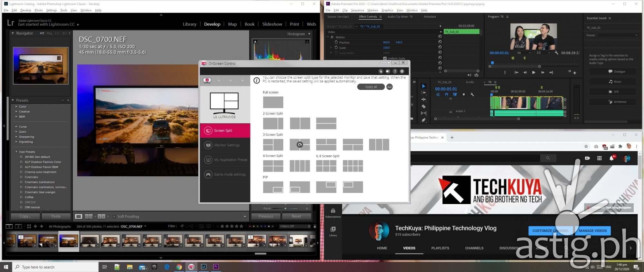Open the Windows Start menu
This screenshot has width=644, height=272.
pos(6,267)
